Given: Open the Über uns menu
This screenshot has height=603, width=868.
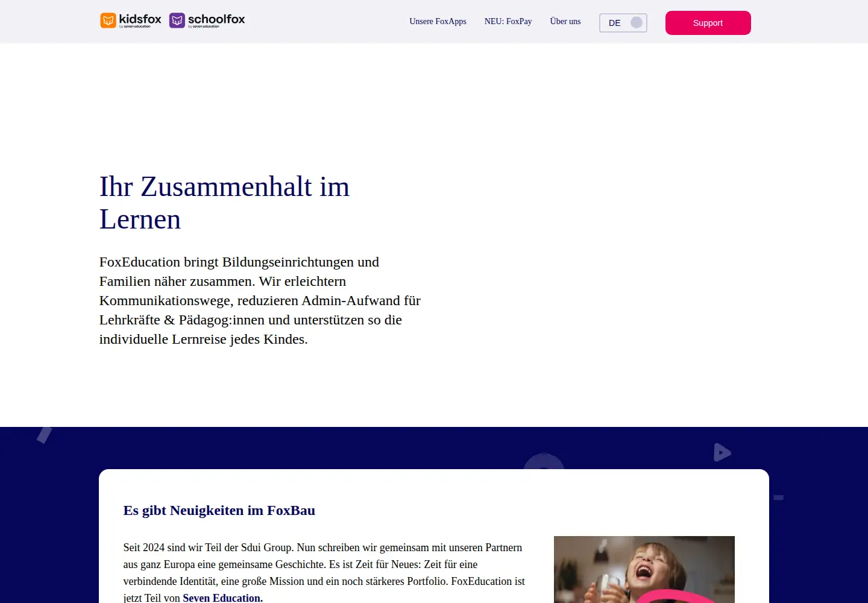Looking at the screenshot, I should tap(565, 21).
